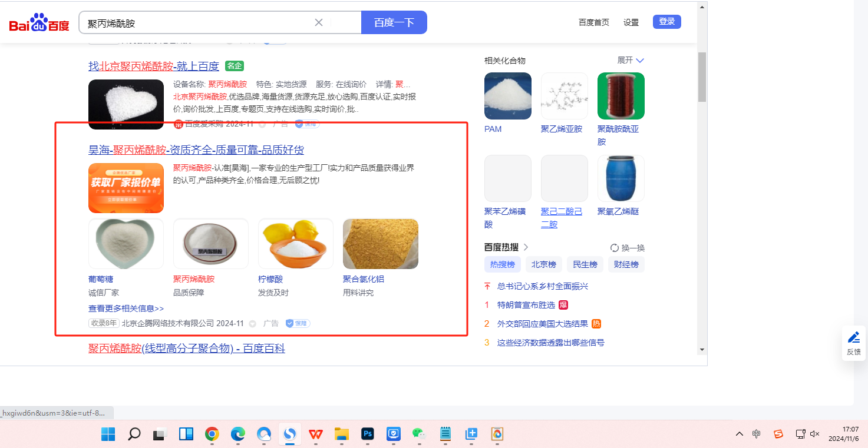The width and height of the screenshot is (868, 448).
Task: Click the 聚合氯化铝 product image
Action: tap(381, 244)
